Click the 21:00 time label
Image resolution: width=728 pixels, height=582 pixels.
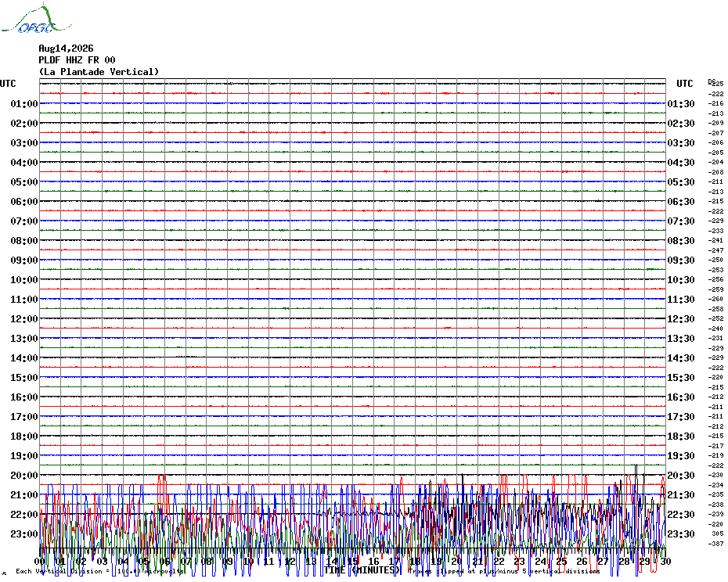[24, 494]
